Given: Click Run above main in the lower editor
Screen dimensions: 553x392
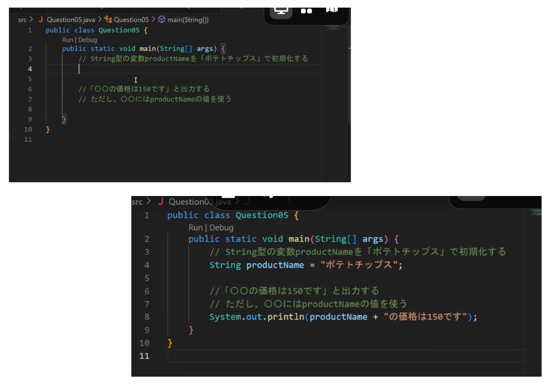Looking at the screenshot, I should click(195, 227).
